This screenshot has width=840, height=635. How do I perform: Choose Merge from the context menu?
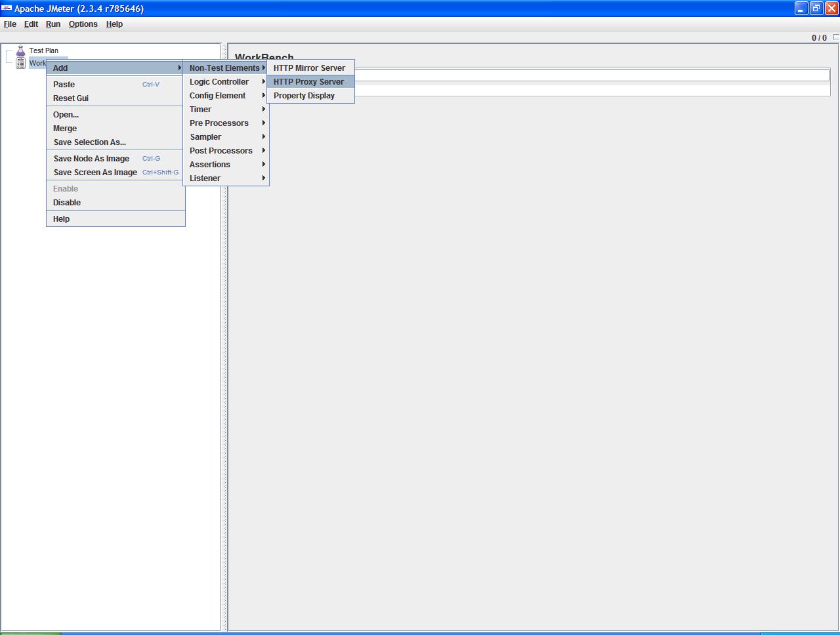coord(115,129)
